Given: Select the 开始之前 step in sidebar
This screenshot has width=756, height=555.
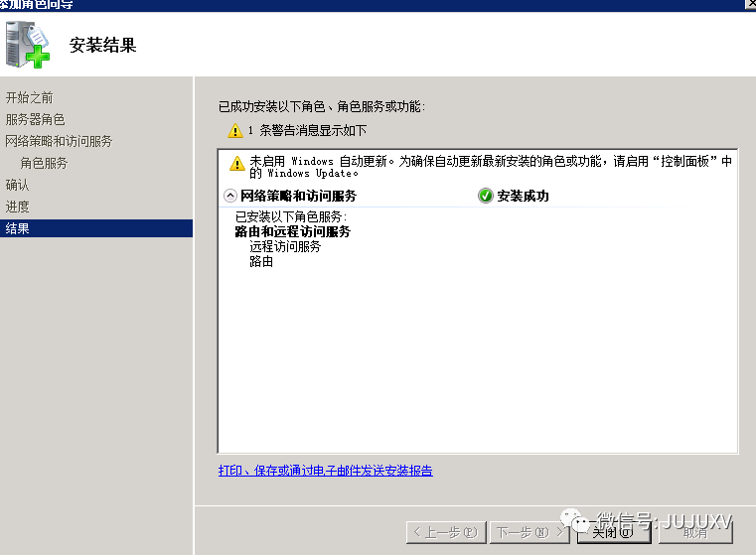Looking at the screenshot, I should 30,98.
